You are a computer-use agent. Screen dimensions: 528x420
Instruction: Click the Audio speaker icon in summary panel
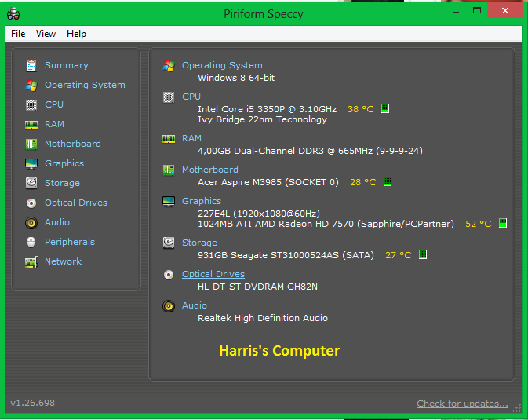[169, 306]
